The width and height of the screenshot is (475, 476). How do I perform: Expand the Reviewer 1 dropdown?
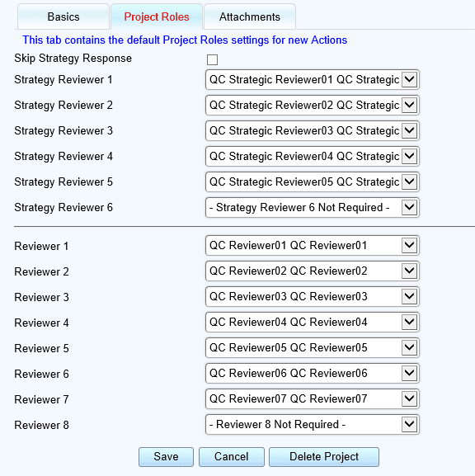[313, 245]
